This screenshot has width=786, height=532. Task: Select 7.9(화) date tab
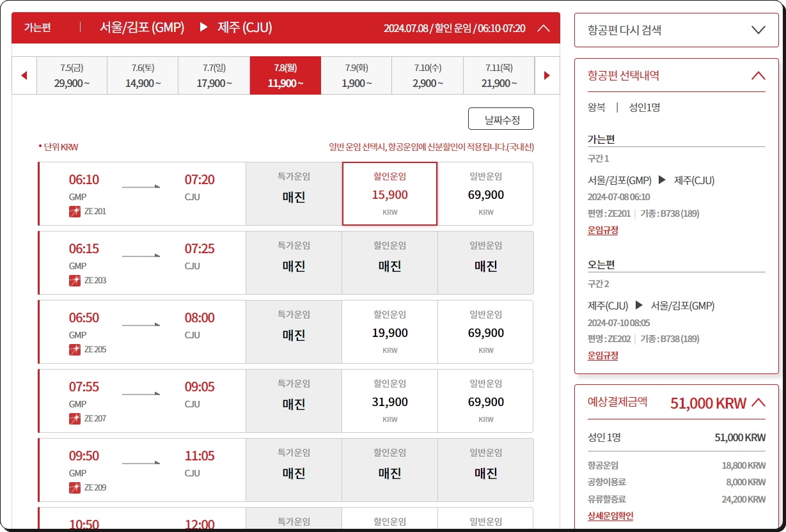pyautogui.click(x=356, y=75)
